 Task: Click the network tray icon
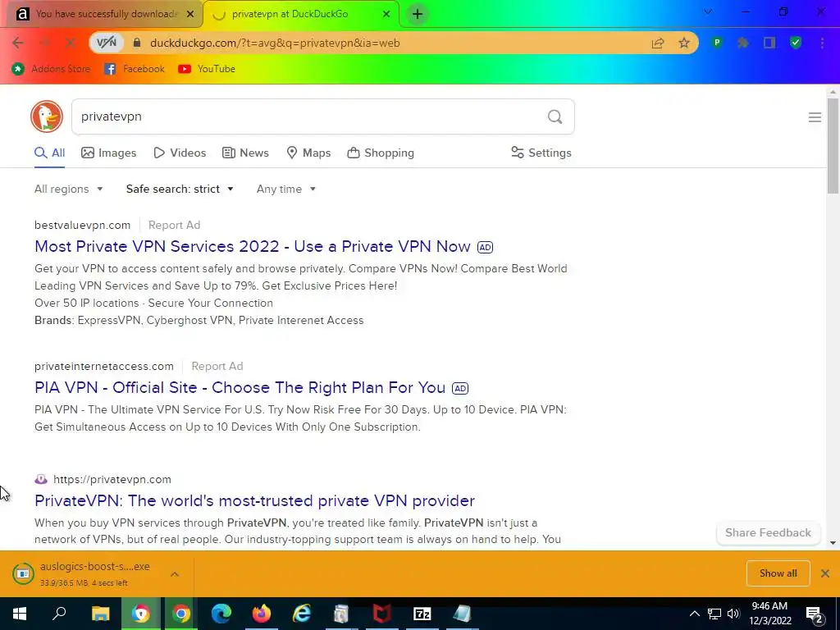[x=714, y=614]
